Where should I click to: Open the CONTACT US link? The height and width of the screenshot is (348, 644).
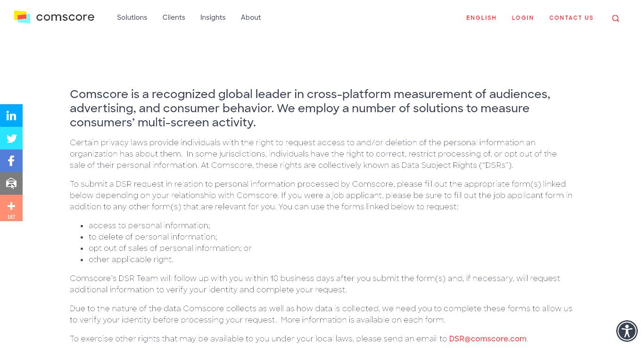[x=571, y=18]
